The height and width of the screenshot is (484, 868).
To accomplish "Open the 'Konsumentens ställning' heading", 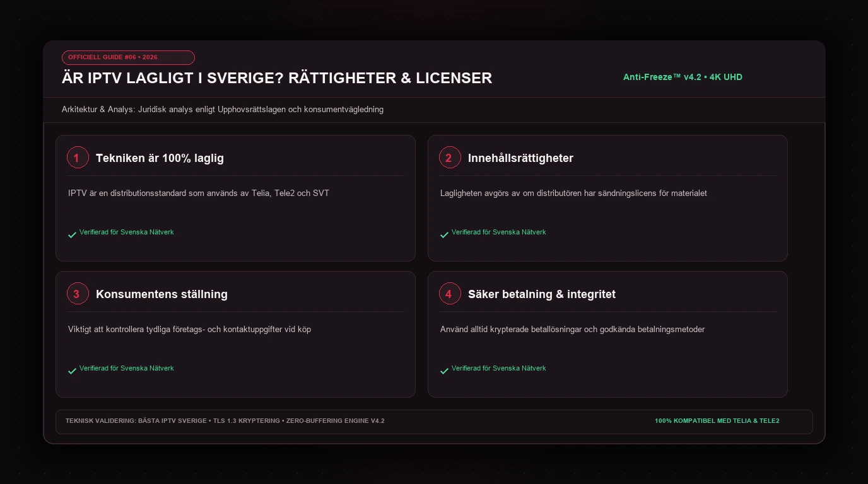I will click(161, 294).
